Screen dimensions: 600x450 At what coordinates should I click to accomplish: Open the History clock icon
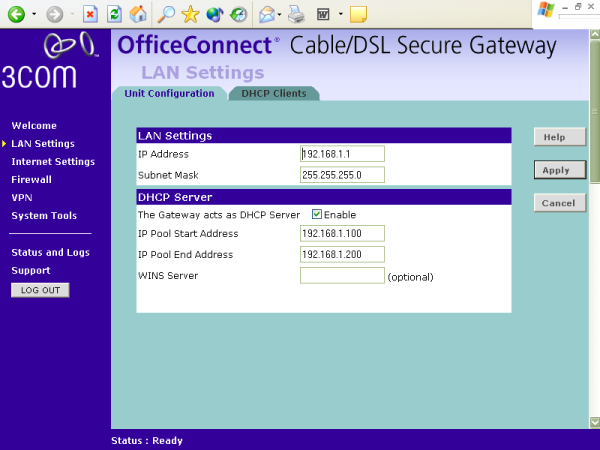pyautogui.click(x=238, y=15)
